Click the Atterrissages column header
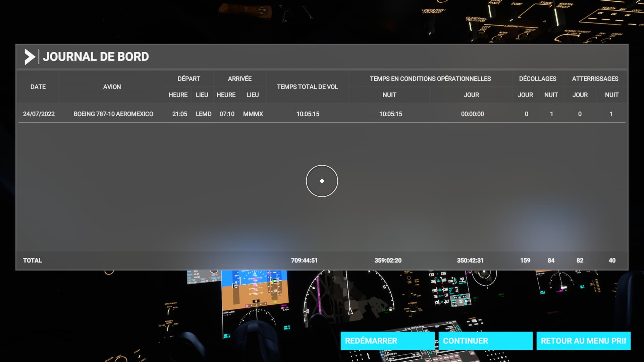The width and height of the screenshot is (644, 362). point(595,79)
